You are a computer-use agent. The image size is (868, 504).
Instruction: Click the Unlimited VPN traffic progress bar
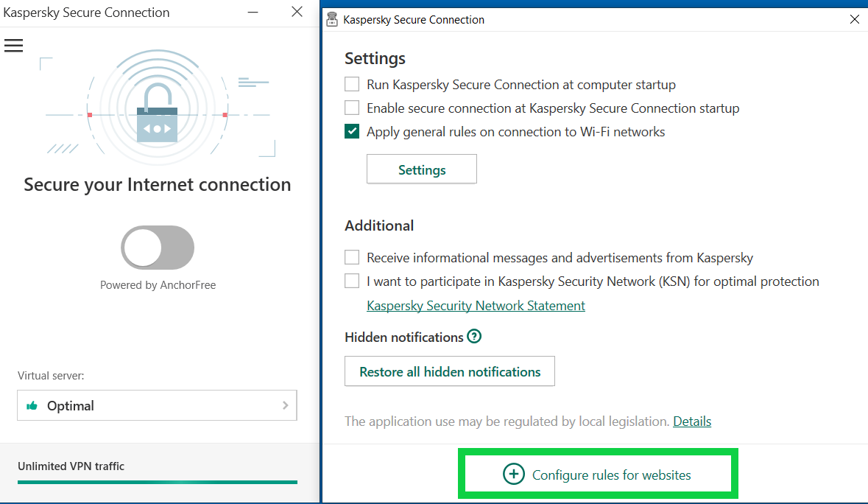(158, 483)
